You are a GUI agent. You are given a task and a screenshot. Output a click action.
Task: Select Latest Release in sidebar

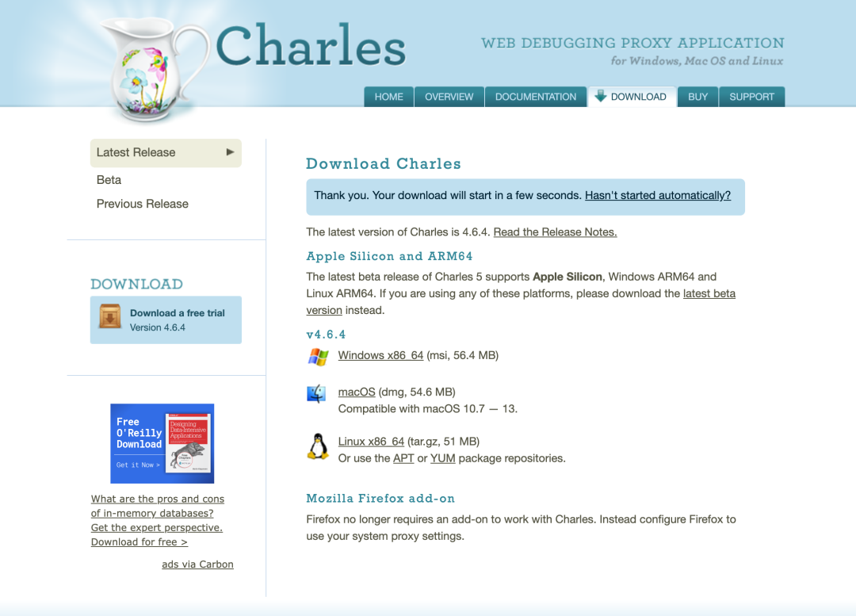coord(166,153)
